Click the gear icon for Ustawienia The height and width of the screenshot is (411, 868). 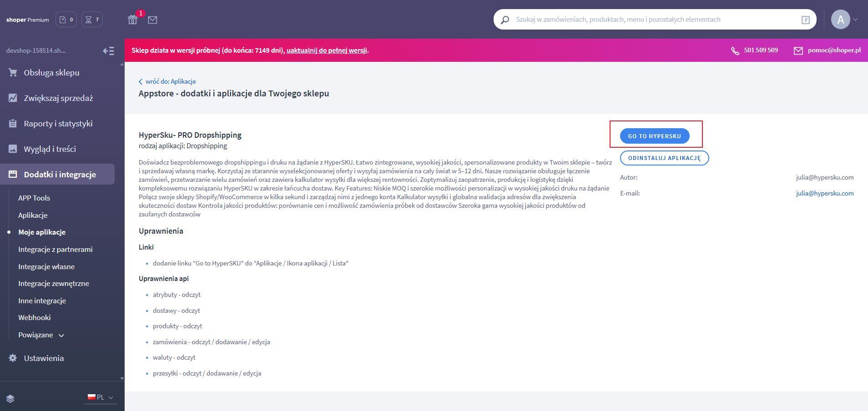pyautogui.click(x=13, y=358)
